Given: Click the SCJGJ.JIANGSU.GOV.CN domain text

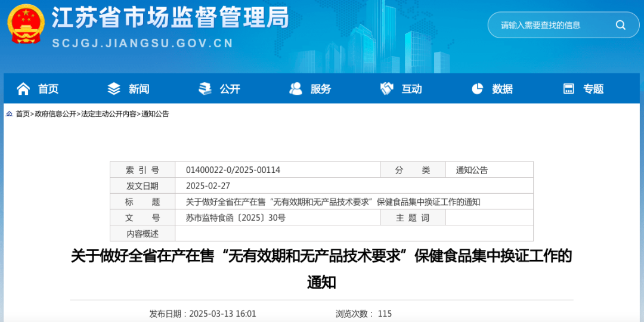Looking at the screenshot, I should point(143,43).
